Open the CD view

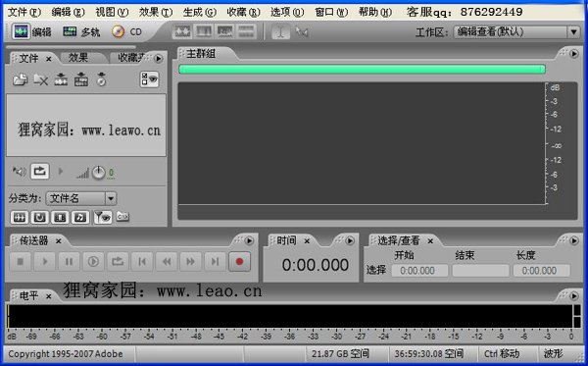(126, 32)
